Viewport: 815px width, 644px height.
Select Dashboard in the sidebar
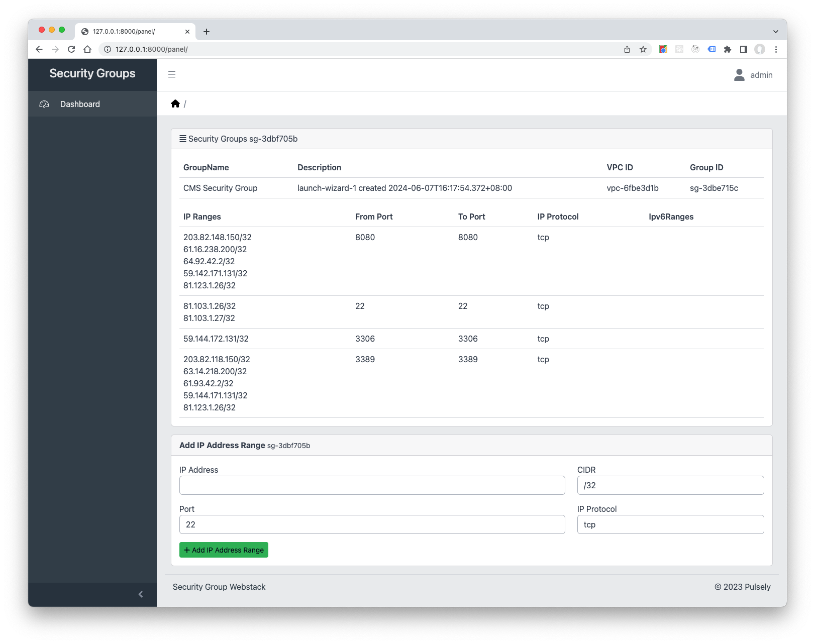(x=79, y=104)
